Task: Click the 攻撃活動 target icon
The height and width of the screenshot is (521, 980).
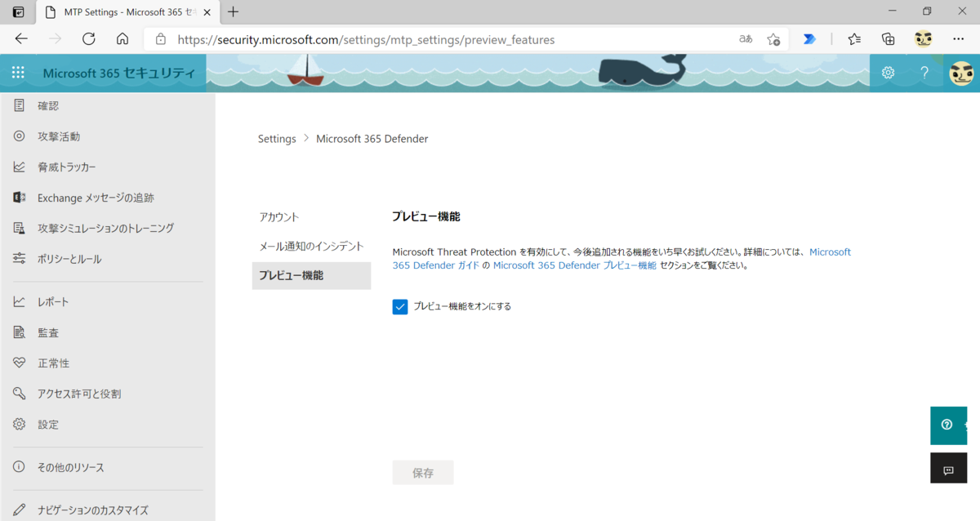Action: point(20,136)
